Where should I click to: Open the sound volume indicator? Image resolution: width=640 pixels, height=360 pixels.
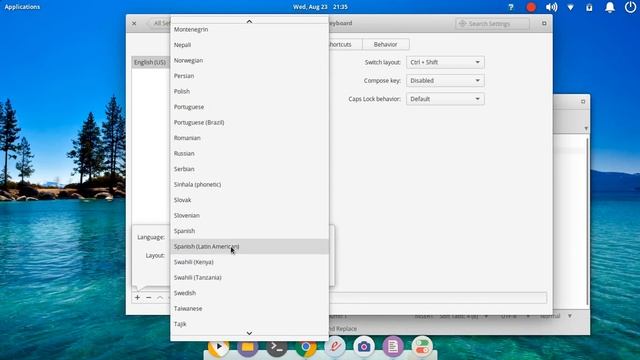click(x=551, y=7)
